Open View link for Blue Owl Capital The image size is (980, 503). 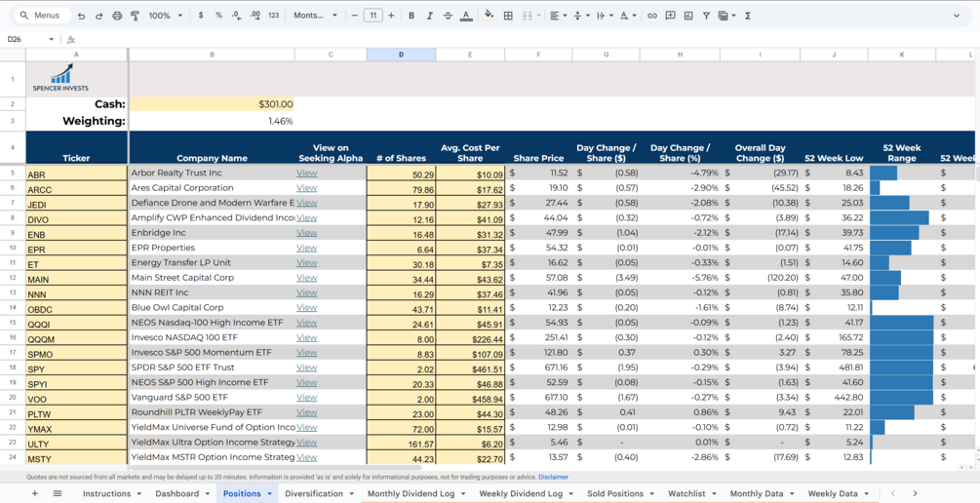pos(306,307)
